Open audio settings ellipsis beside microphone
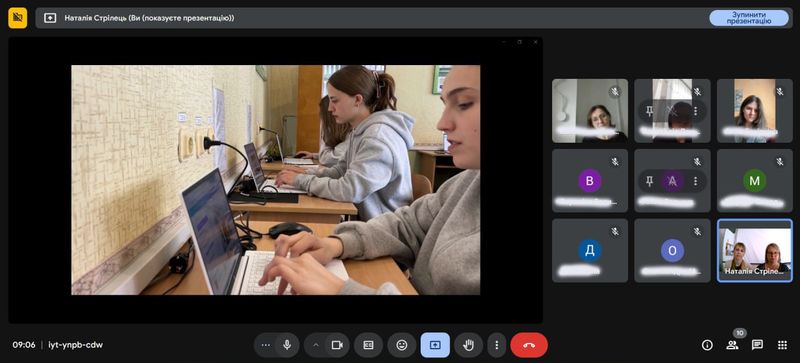 click(265, 345)
